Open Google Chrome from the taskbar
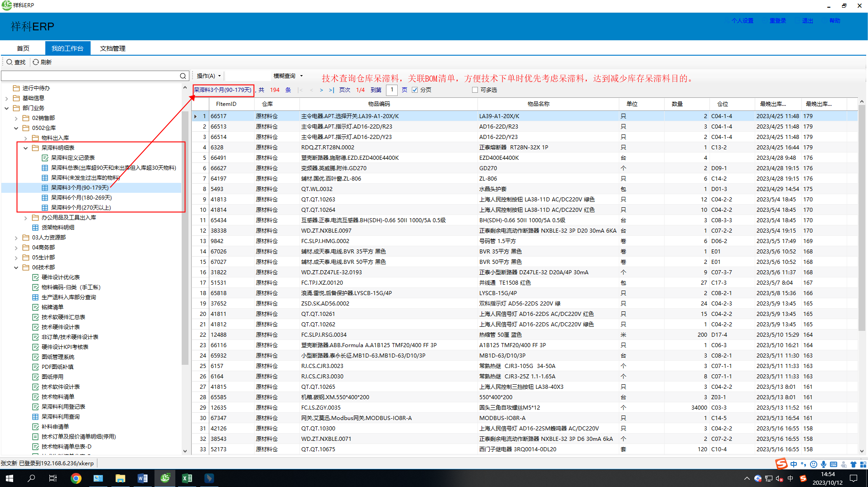Screen dimensions: 868x487 (x=76, y=478)
